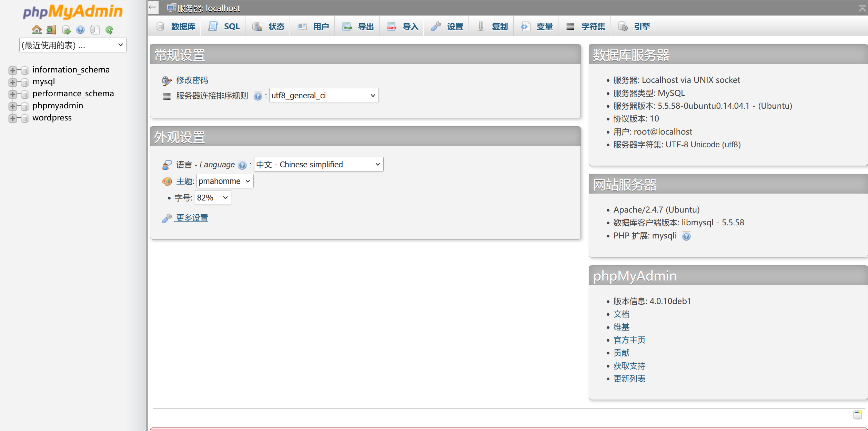Click the wordpress database icon in tree
This screenshot has width=868, height=431.
point(24,118)
